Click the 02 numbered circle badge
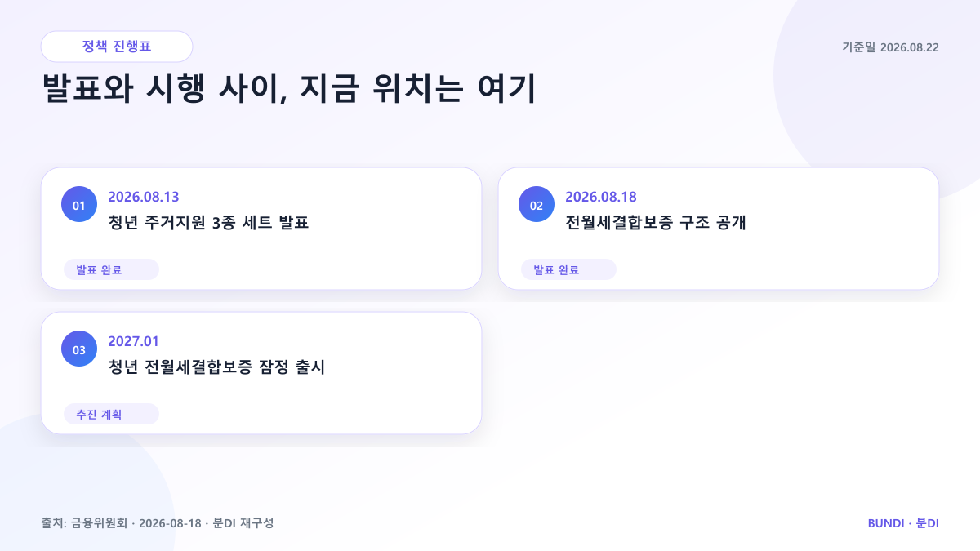This screenshot has width=980, height=551. (537, 204)
